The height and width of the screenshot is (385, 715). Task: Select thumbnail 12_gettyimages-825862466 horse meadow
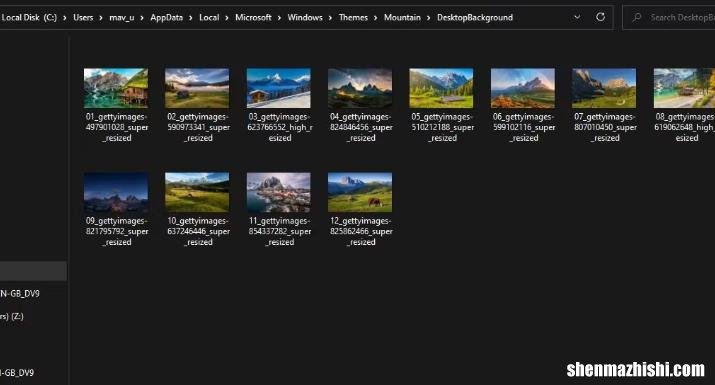tap(360, 192)
